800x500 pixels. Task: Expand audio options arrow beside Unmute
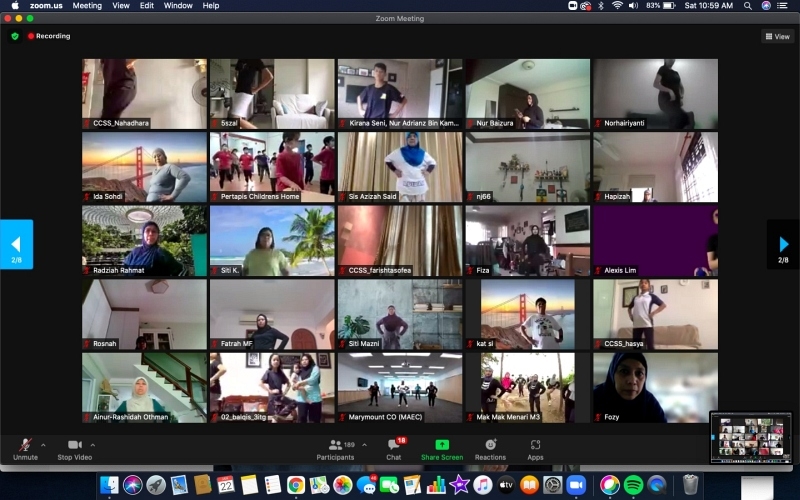[43, 445]
